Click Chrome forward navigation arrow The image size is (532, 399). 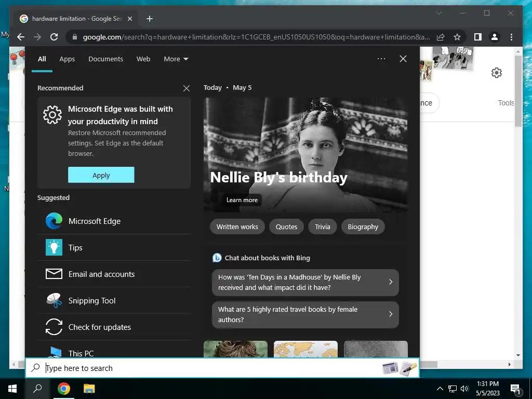click(37, 37)
